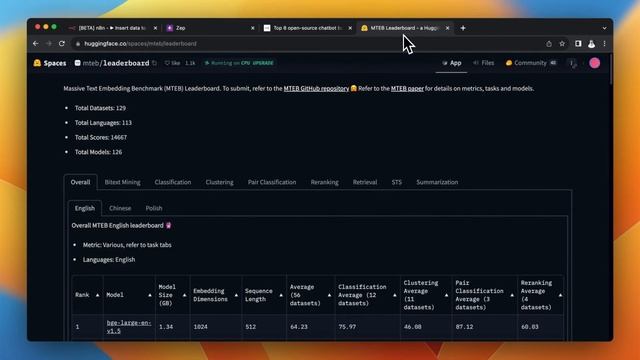Sort by Embedding Dimensions arrow

236,295
